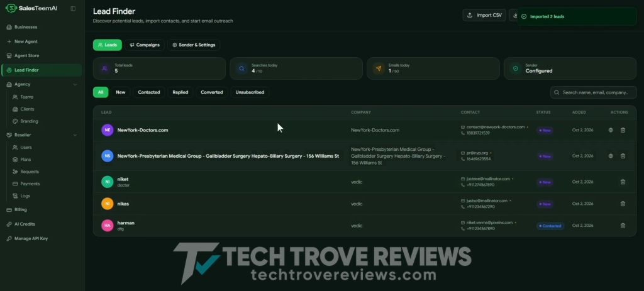
Task: Click the NS avatar for NewYork-Presbyterian
Action: pyautogui.click(x=107, y=156)
